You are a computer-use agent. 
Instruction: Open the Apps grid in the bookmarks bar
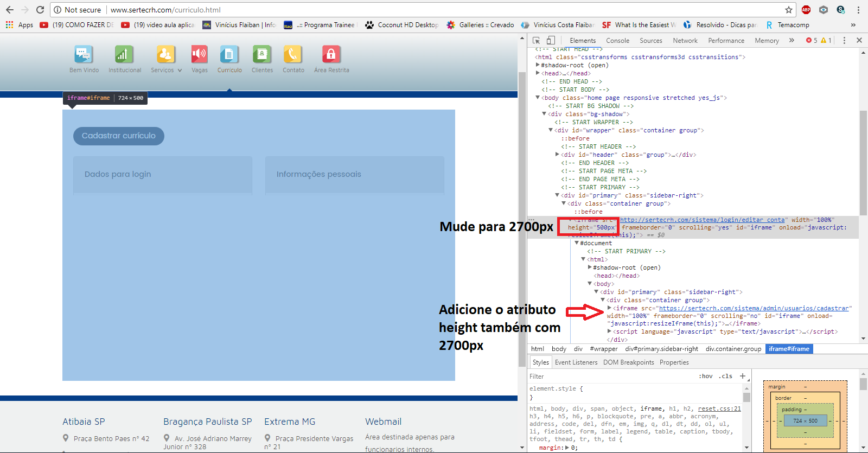[20, 25]
